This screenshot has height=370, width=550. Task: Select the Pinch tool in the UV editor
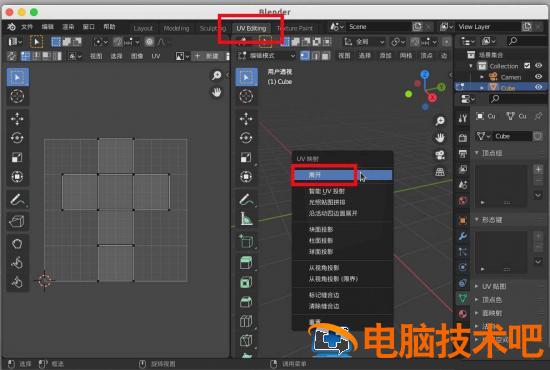point(17,281)
